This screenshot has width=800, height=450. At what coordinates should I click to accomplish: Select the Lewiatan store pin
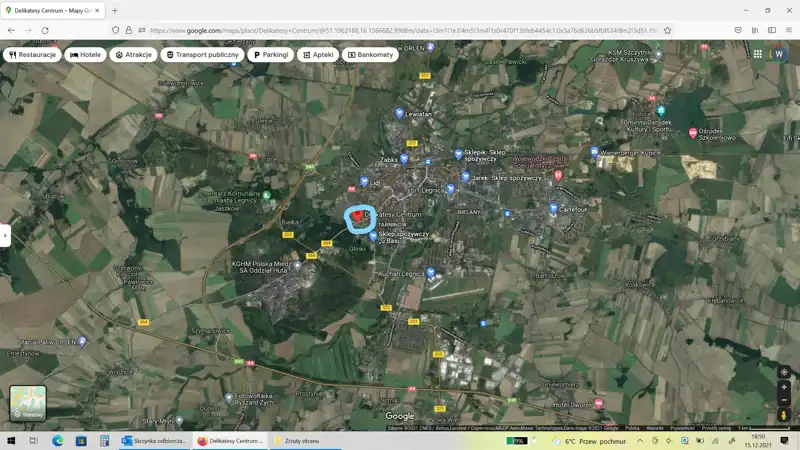point(399,113)
